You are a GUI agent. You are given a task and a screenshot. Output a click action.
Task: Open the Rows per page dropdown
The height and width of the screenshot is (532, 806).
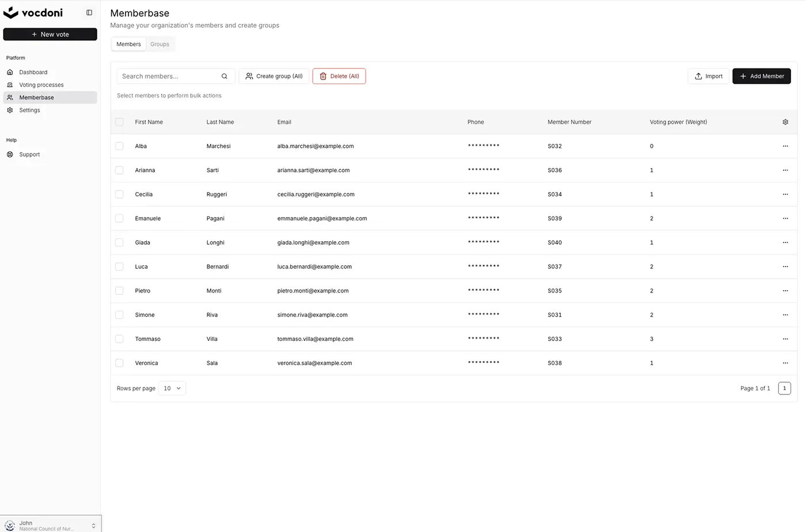172,388
